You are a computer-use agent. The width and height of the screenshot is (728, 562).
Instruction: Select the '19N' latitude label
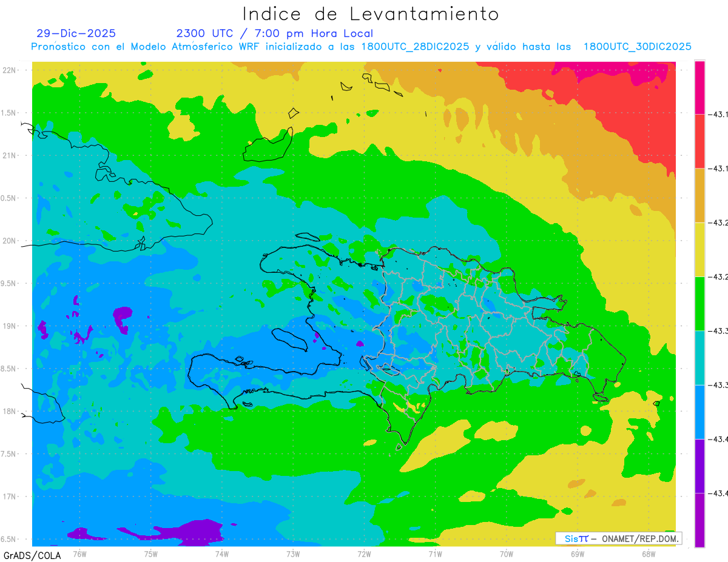pyautogui.click(x=10, y=326)
